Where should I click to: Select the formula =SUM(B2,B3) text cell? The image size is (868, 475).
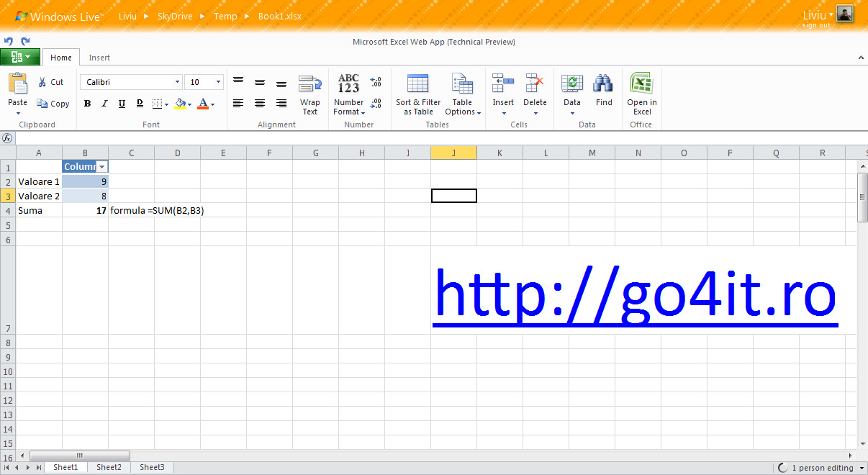click(158, 210)
